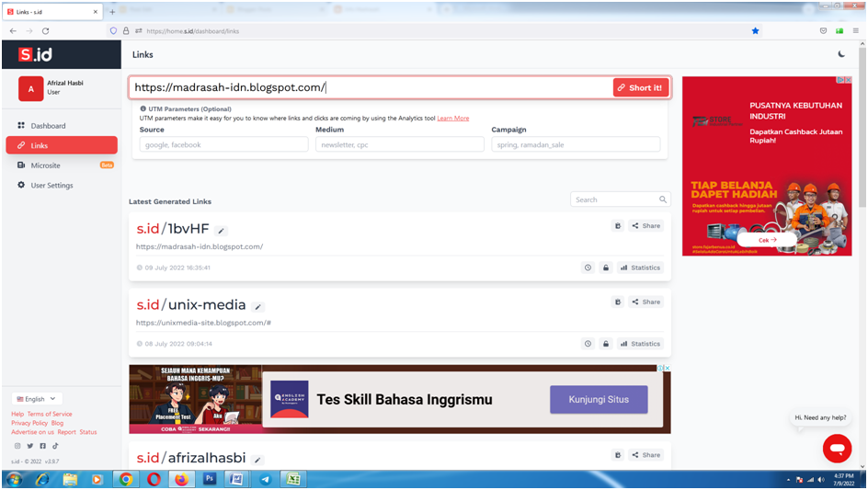
Task: Edit the unix-media link pencil icon
Action: tap(258, 307)
